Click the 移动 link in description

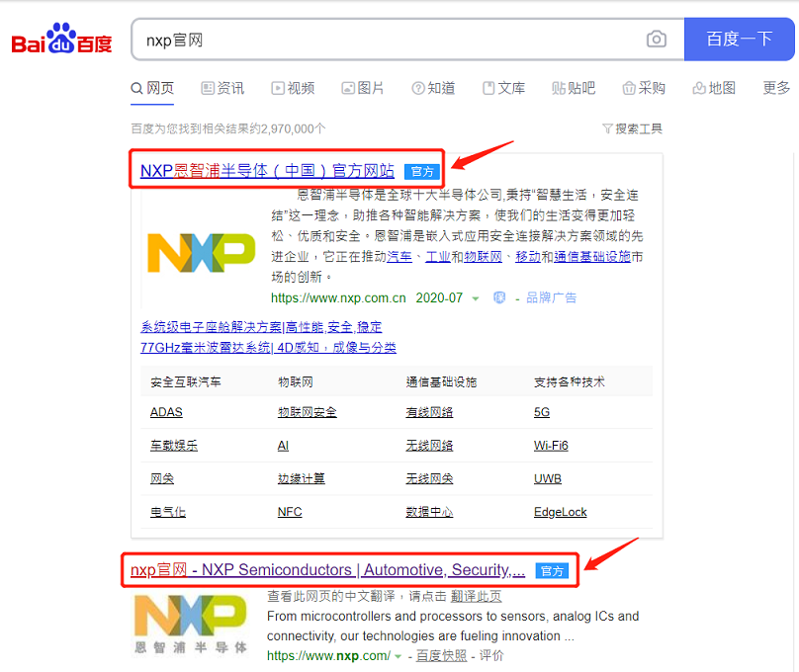(528, 257)
